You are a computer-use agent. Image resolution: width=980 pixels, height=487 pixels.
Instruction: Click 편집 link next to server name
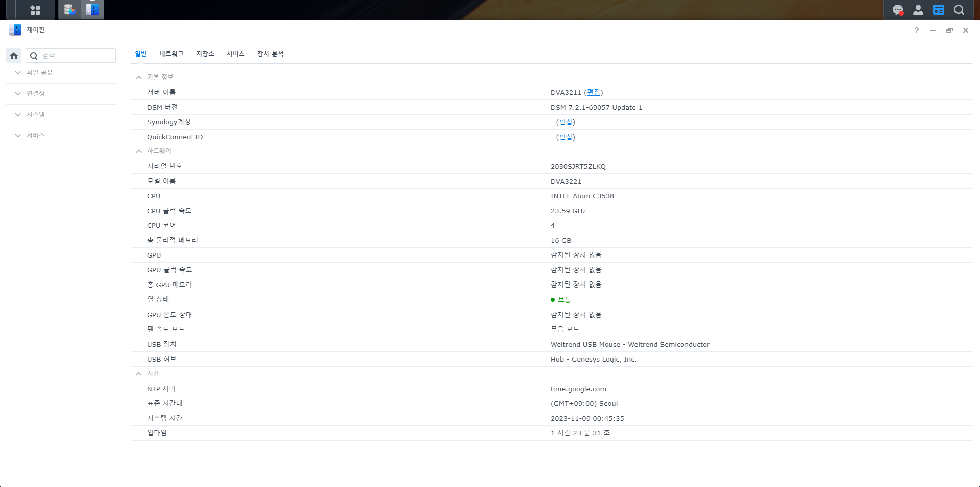(594, 92)
